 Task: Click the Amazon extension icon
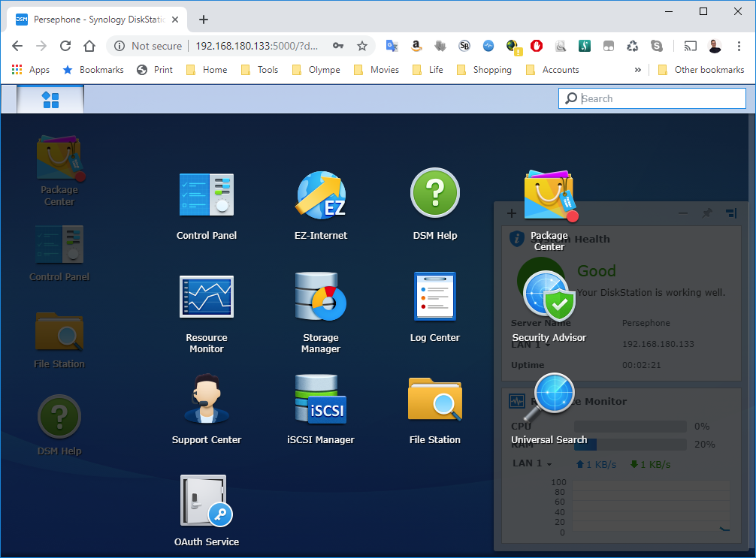tap(416, 46)
